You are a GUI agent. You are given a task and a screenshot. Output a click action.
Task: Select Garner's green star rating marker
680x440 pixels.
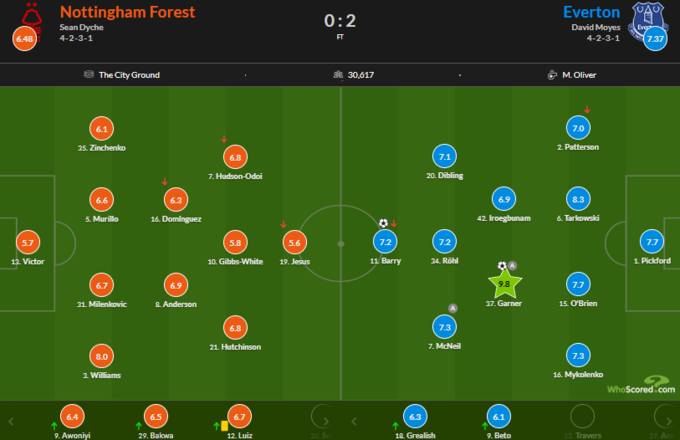coord(503,283)
